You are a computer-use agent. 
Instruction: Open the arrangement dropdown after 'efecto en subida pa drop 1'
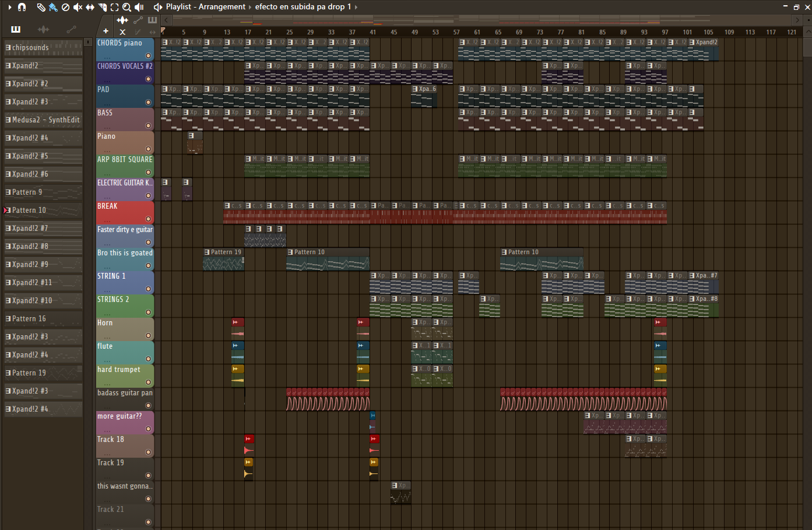(355, 7)
